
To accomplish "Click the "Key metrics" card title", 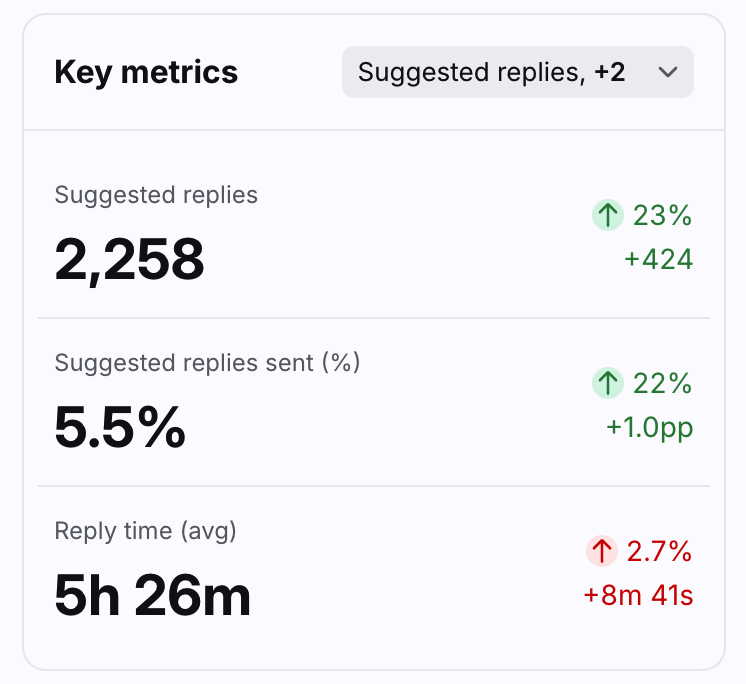I will pyautogui.click(x=146, y=72).
